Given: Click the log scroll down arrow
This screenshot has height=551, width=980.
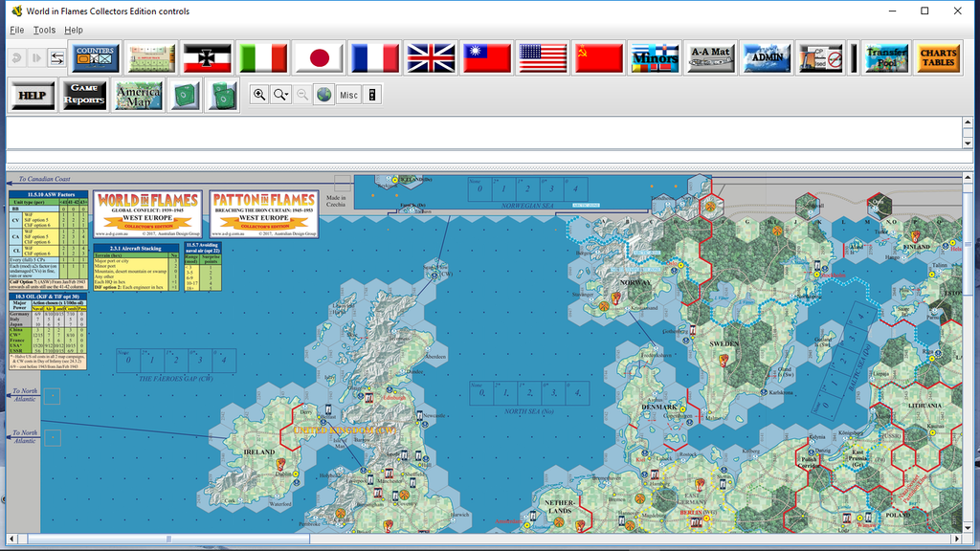Looking at the screenshot, I should coord(968,143).
